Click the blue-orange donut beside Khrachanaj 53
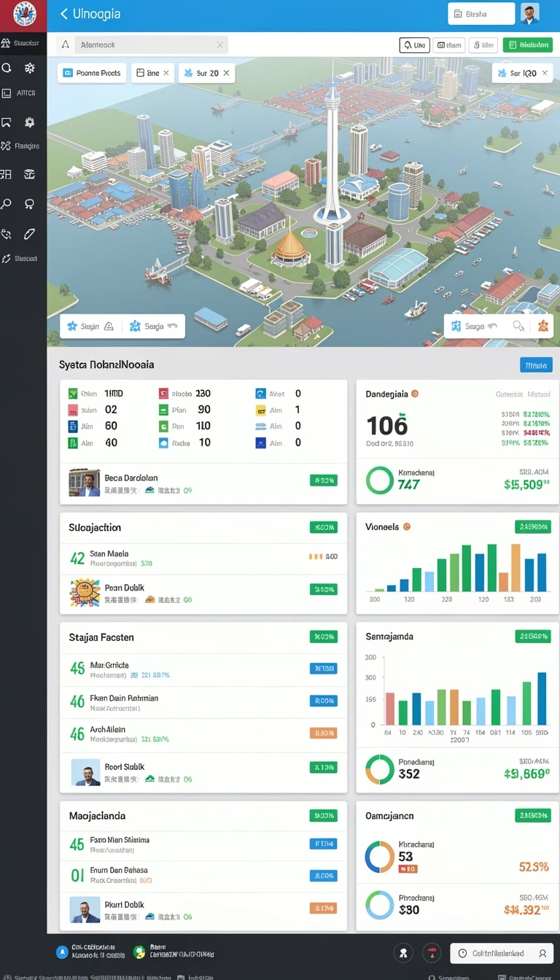Viewport: 560px width, 980px height. point(379,856)
